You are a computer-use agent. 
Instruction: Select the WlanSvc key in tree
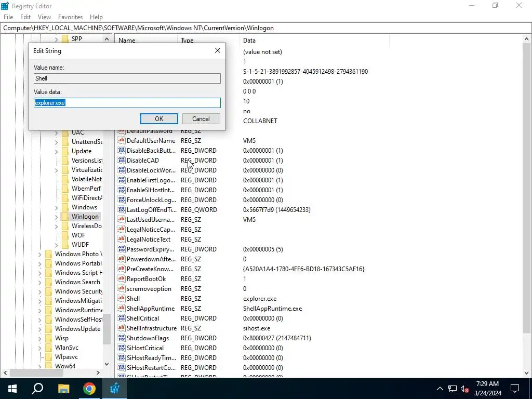(x=66, y=348)
